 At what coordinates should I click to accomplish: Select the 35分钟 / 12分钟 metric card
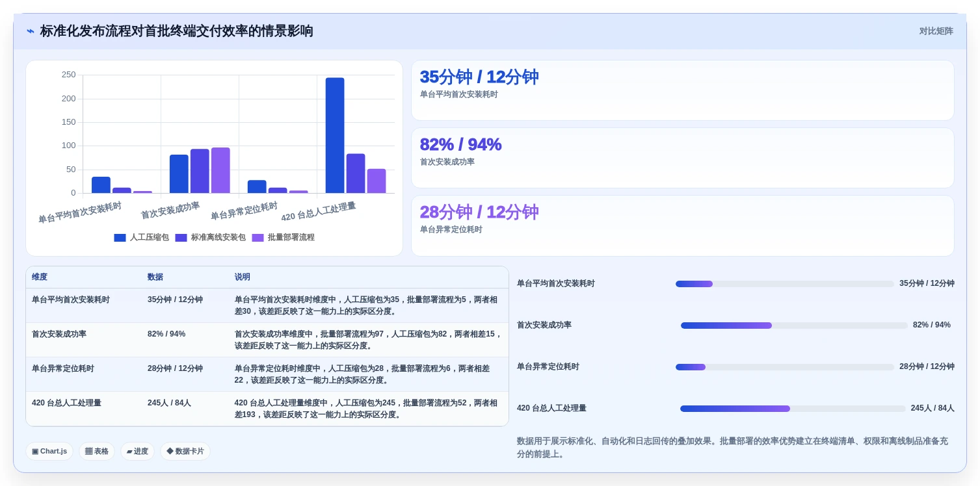click(683, 90)
